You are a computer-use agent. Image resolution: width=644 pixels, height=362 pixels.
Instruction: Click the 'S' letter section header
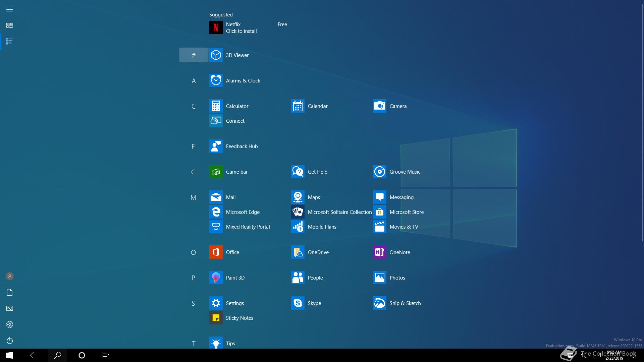click(x=194, y=303)
